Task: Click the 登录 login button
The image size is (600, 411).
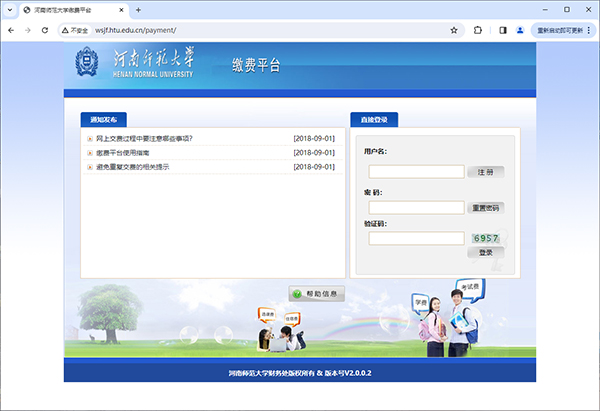Action: click(485, 252)
